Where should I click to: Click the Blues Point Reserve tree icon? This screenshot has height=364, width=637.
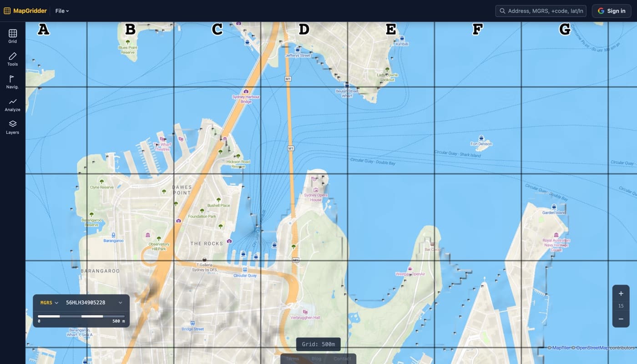(x=127, y=42)
